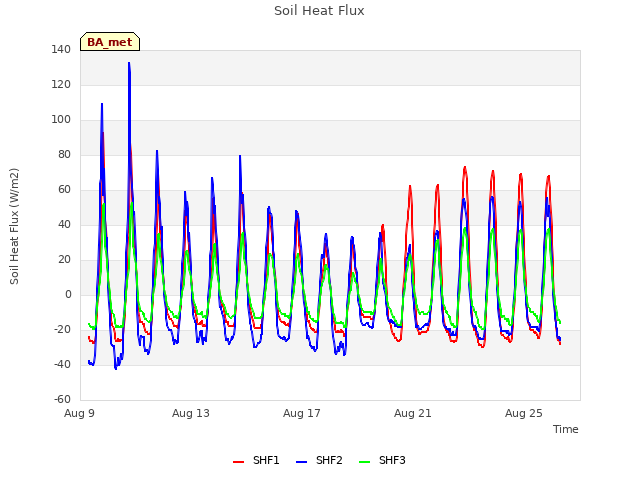Click the Aug 25 x-axis tick label
The height and width of the screenshot is (480, 640).
pos(524,413)
